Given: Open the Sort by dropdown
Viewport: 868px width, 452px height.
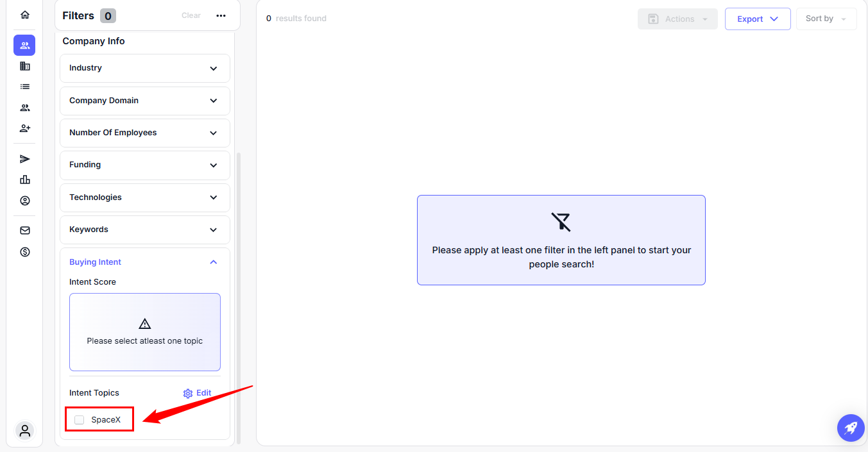Looking at the screenshot, I should pyautogui.click(x=826, y=19).
